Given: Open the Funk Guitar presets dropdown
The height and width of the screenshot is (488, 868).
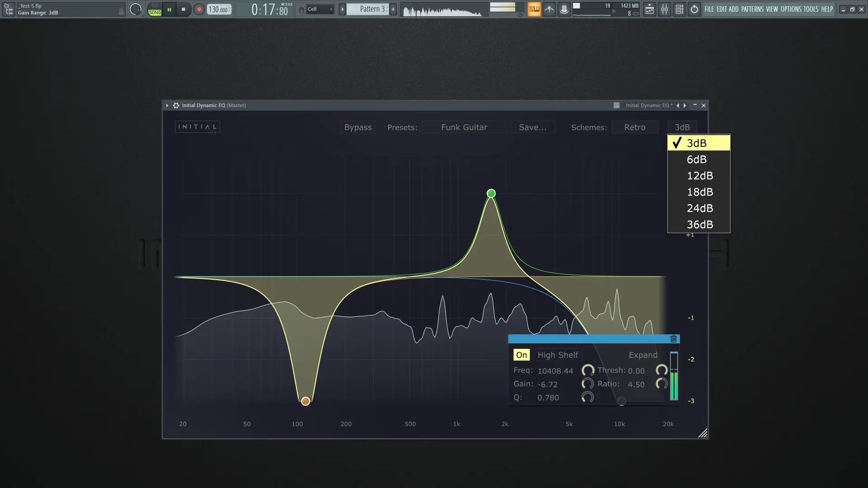Looking at the screenshot, I should point(464,127).
